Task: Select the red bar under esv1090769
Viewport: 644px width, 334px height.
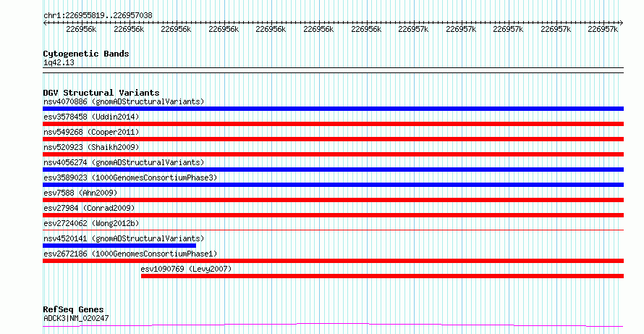Action: tap(382, 276)
